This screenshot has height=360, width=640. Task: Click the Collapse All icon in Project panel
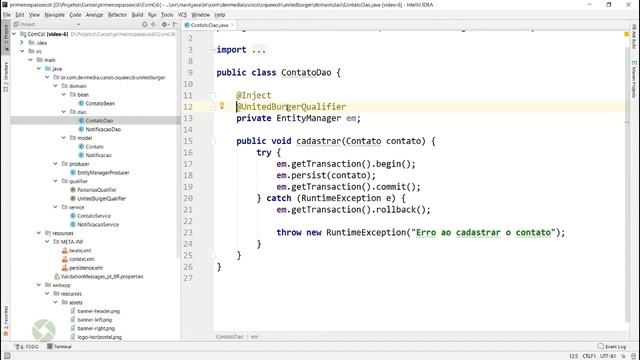pos(153,24)
